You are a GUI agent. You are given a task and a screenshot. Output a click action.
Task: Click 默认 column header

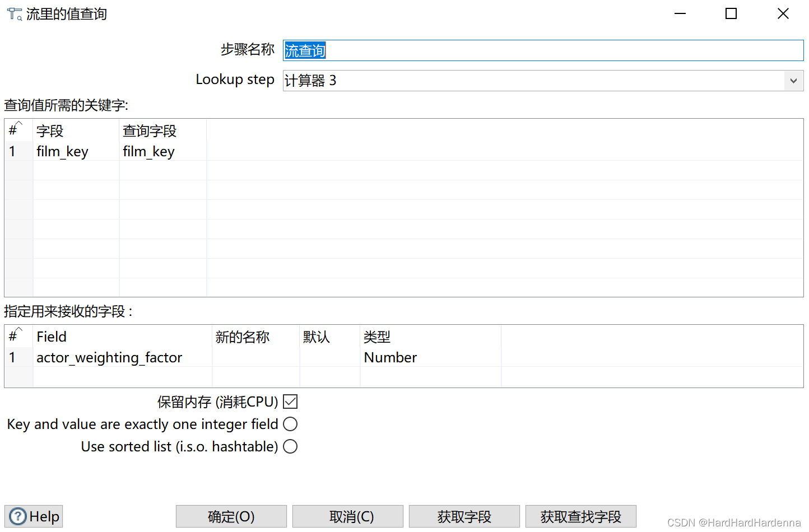click(x=330, y=337)
